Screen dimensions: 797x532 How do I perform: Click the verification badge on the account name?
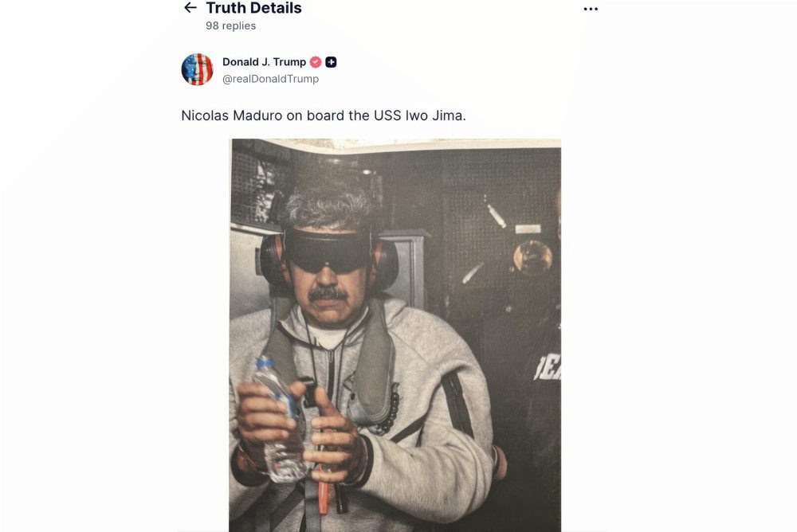tap(316, 61)
